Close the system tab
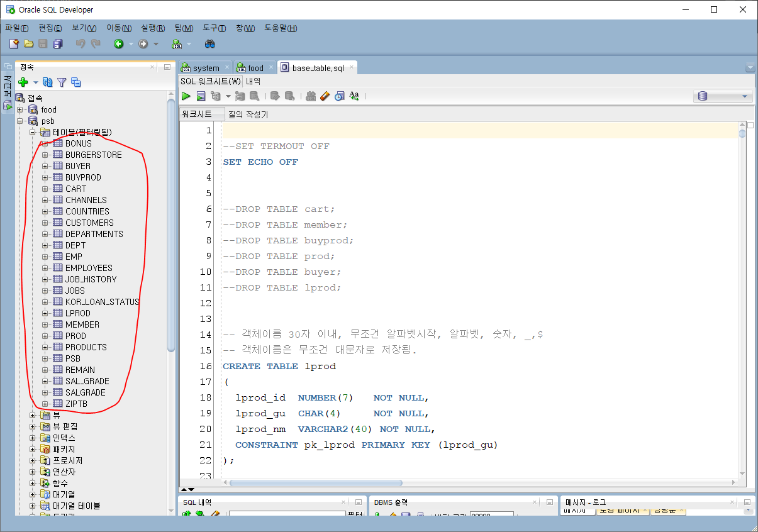 [227, 67]
